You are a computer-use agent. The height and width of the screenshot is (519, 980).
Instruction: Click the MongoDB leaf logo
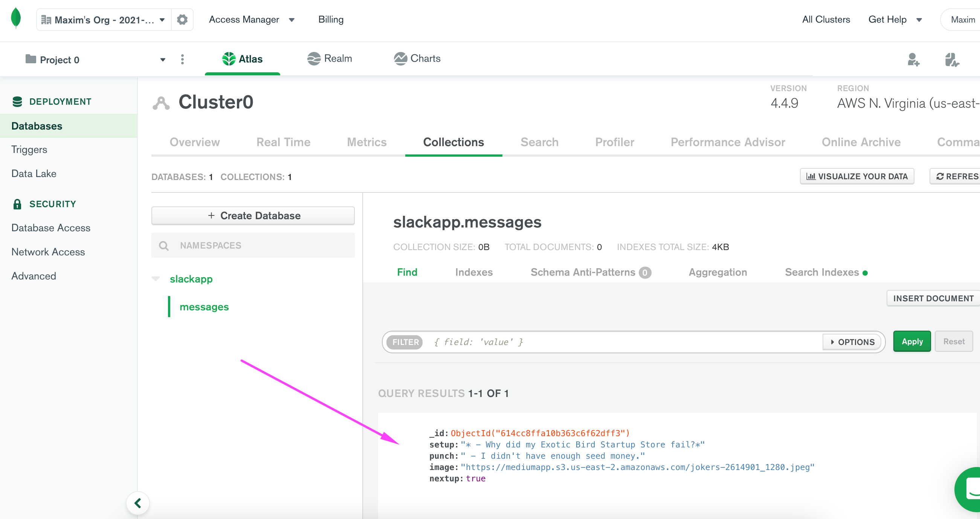click(x=15, y=18)
